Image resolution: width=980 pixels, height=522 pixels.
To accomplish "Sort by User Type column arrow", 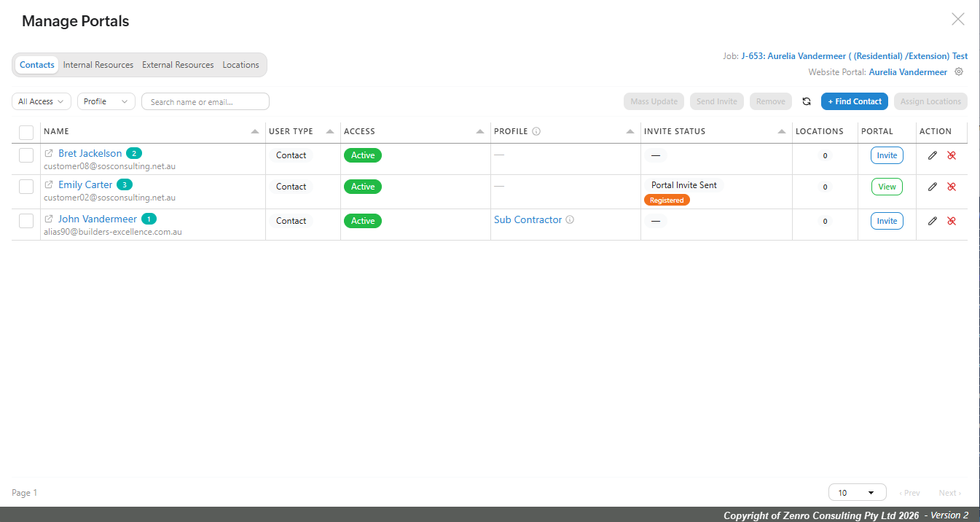I will click(x=330, y=132).
